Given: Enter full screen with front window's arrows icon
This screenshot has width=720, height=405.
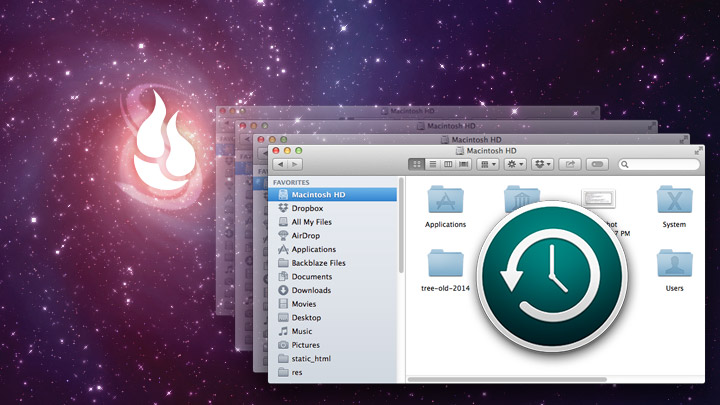Looking at the screenshot, I should pyautogui.click(x=698, y=151).
